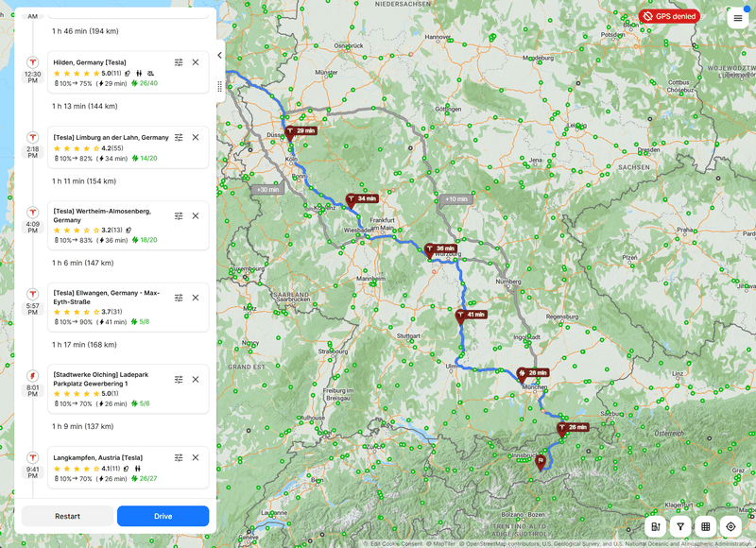Screen dimensions: 756x548
Task: Click the 41 min charger map marker
Action: pos(471,315)
